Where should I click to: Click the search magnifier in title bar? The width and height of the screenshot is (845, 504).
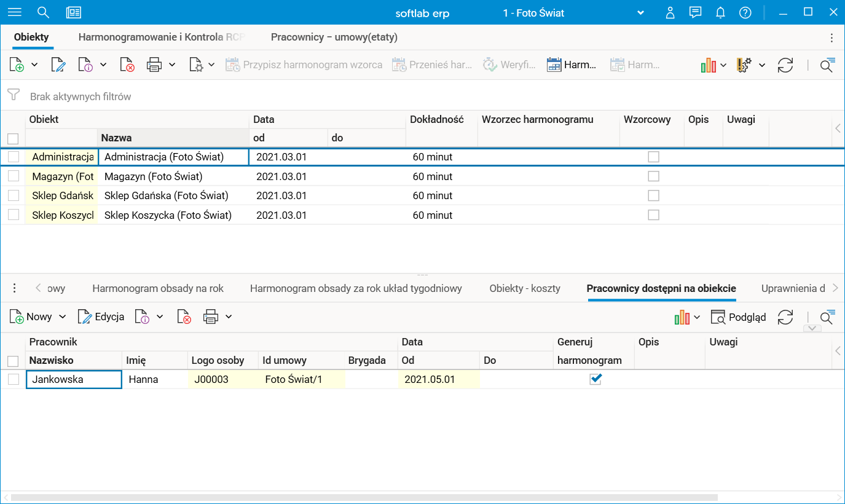tap(43, 12)
